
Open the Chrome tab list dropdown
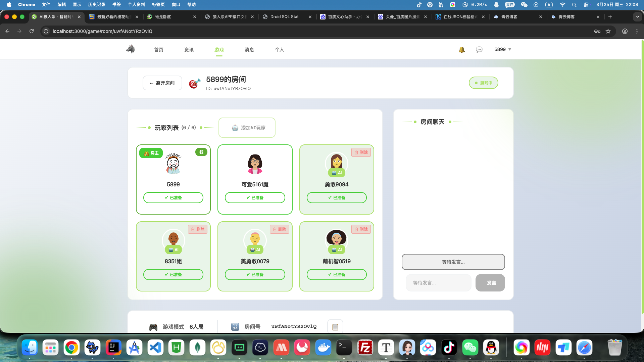coord(637,17)
